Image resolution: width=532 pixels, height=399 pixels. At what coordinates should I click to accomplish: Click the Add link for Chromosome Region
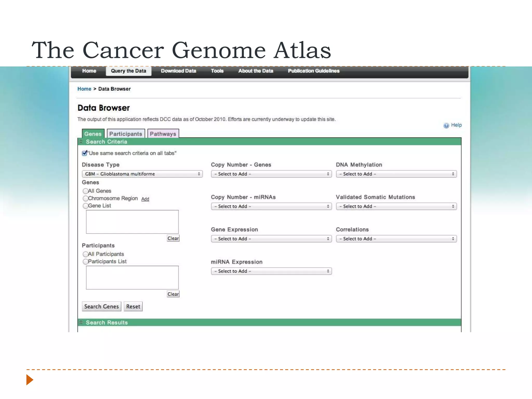tap(145, 199)
